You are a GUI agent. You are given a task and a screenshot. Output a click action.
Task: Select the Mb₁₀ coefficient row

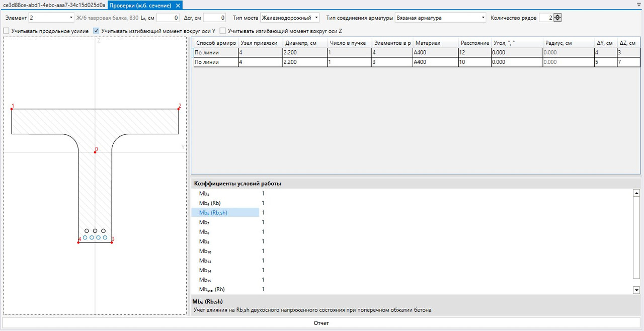(412, 251)
